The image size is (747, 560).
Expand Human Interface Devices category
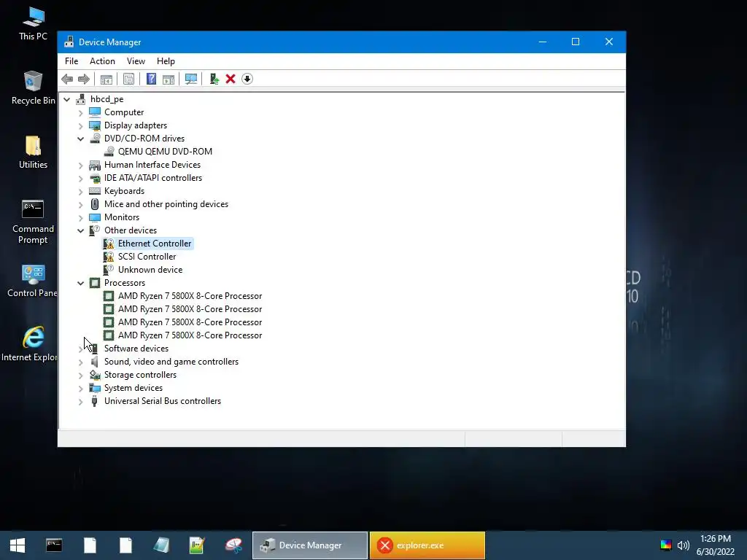point(80,166)
